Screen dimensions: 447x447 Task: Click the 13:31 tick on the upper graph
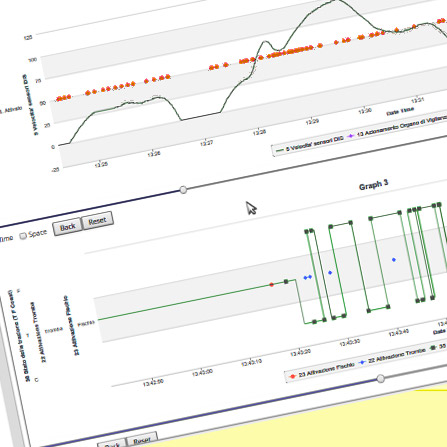417,100
